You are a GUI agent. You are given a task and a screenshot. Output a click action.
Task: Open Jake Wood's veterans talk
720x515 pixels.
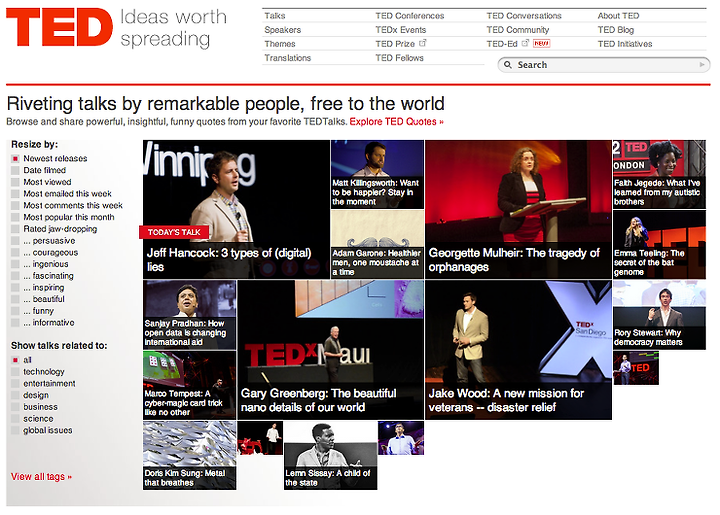point(518,350)
